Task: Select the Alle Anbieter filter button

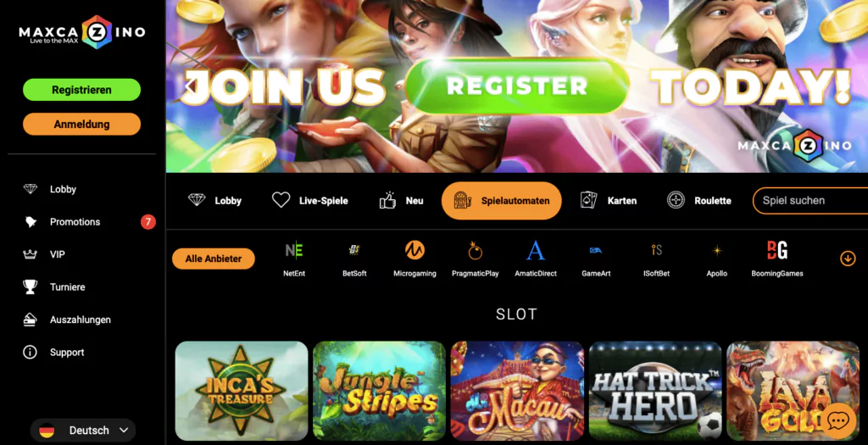Action: click(x=214, y=259)
